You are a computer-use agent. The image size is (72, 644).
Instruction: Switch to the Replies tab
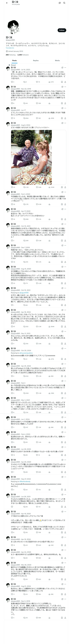click(36, 61)
